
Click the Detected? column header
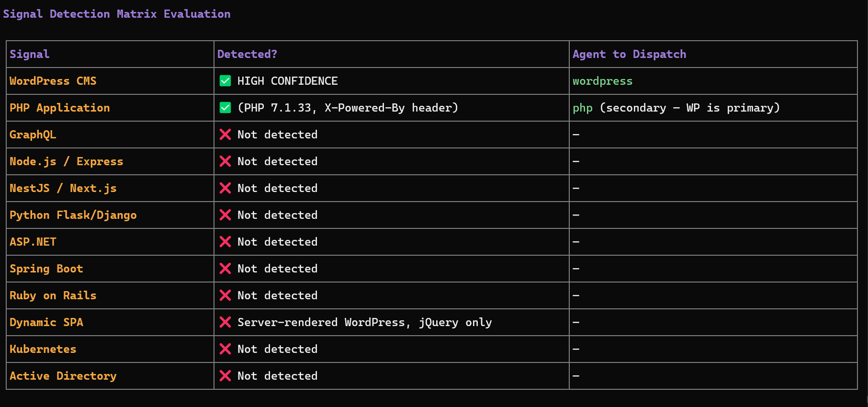[x=247, y=54]
